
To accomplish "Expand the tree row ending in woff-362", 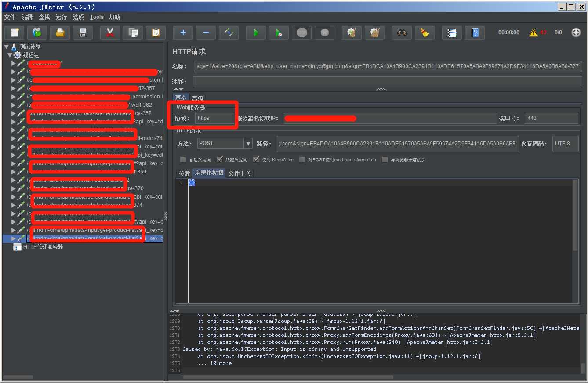I will pyautogui.click(x=14, y=105).
